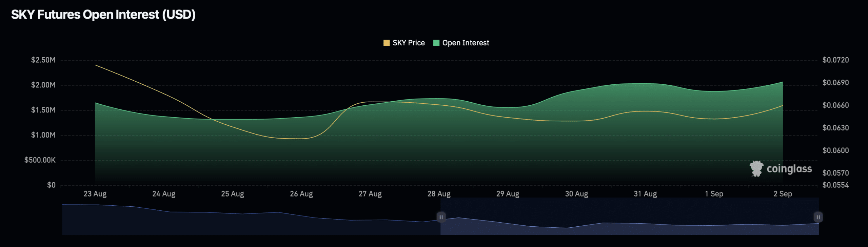Select the 2 Sep date label

tap(783, 194)
